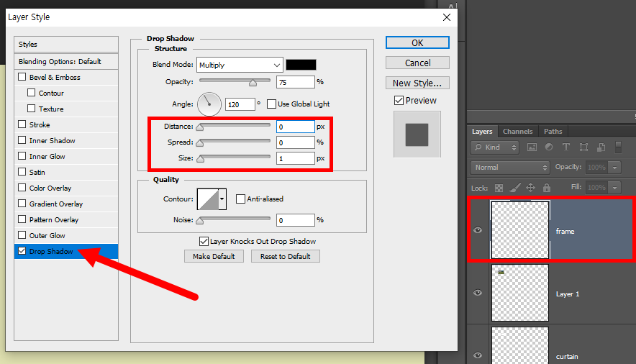Click the Angle field showing 120
Screen dimensions: 636x364
240,104
